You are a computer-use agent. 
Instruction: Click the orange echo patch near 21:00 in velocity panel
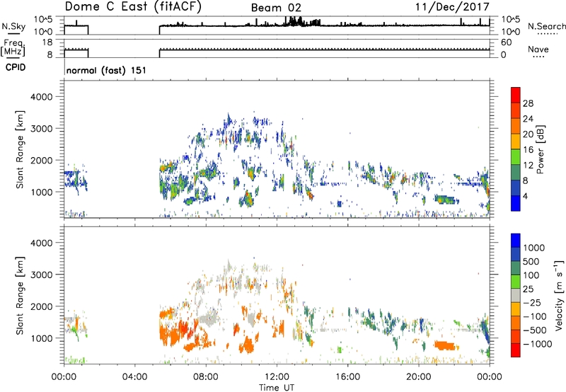coord(445,346)
